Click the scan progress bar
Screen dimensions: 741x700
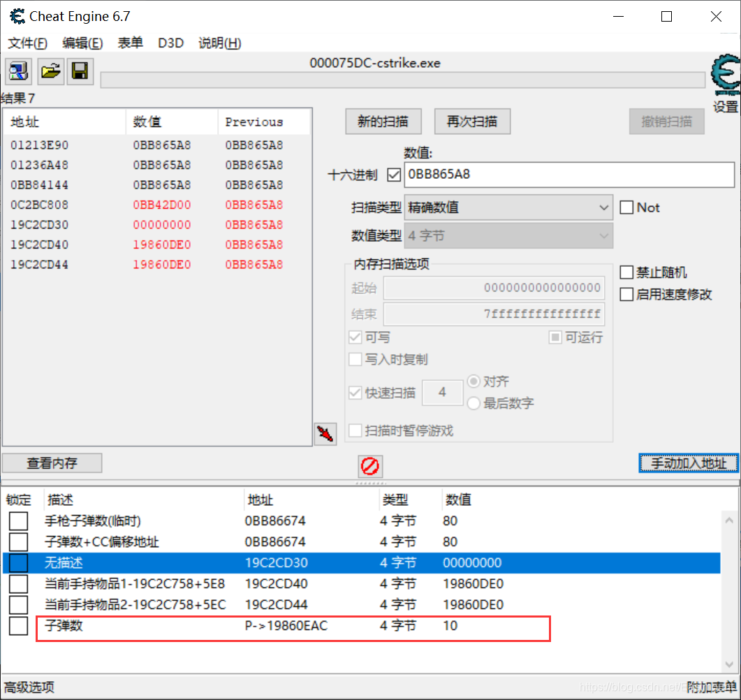click(403, 80)
